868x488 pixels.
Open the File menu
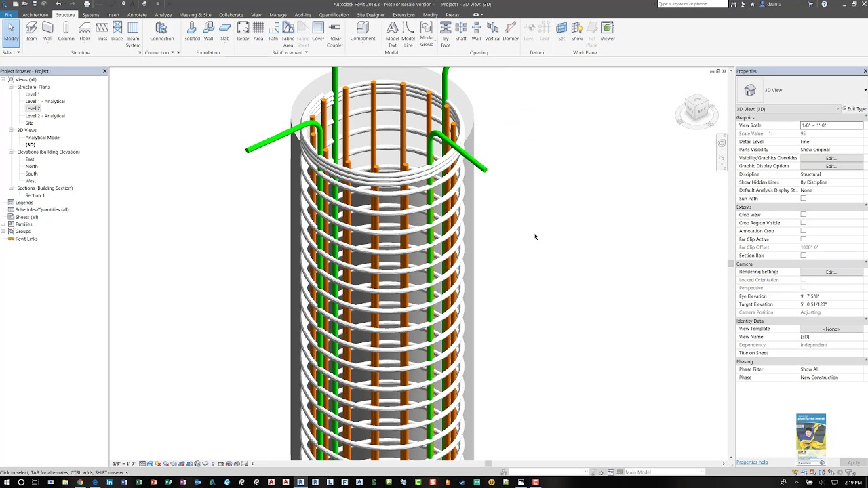[x=8, y=14]
